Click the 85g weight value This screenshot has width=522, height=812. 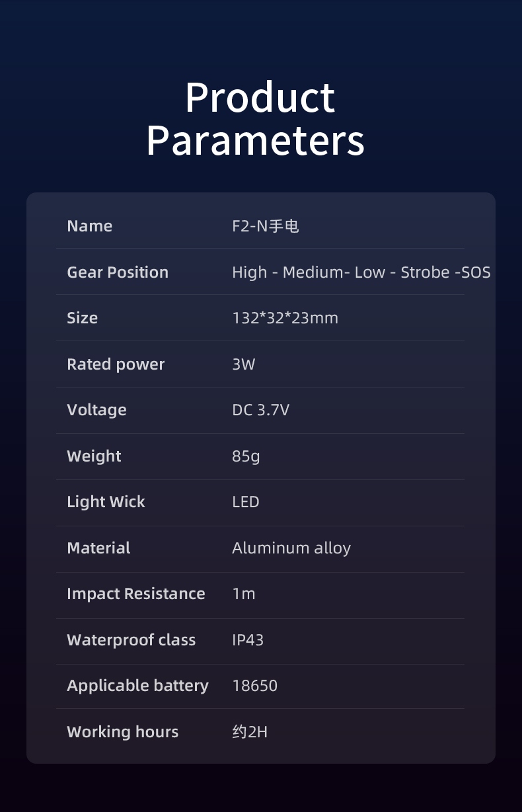[x=246, y=456]
